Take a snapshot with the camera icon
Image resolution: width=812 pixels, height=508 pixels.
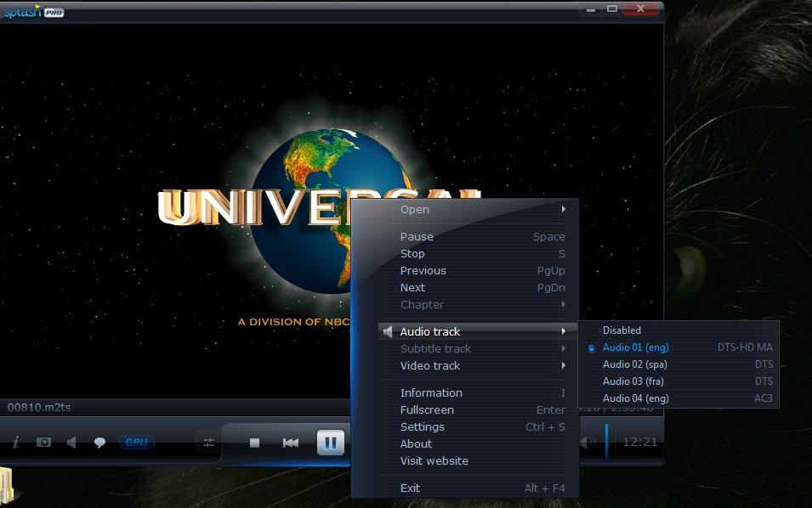(43, 443)
